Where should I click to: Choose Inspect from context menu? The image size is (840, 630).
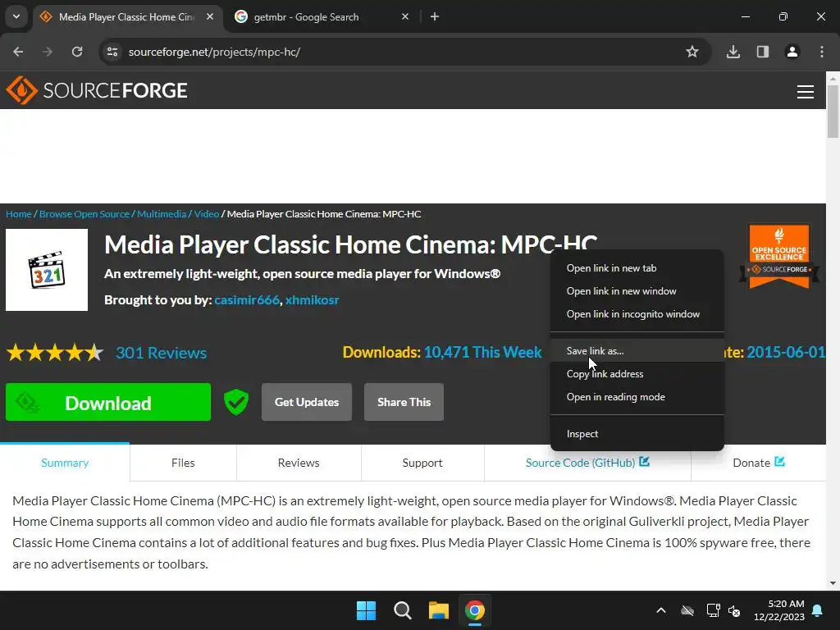637,434
